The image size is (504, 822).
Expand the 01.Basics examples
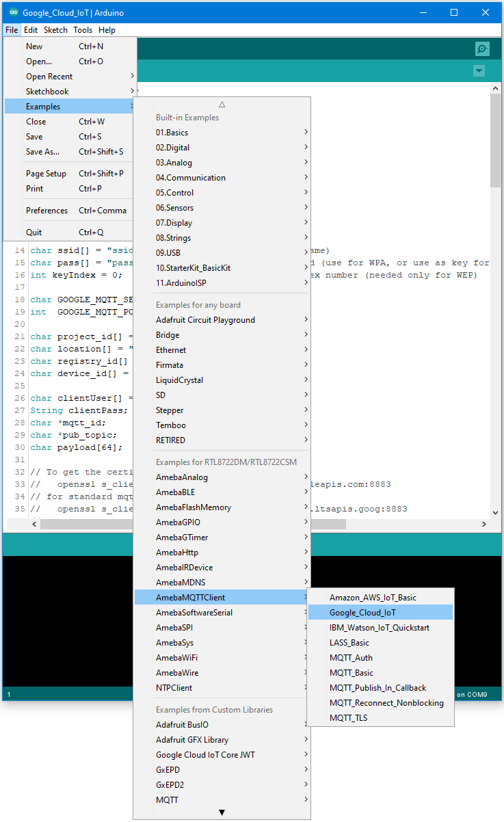222,133
